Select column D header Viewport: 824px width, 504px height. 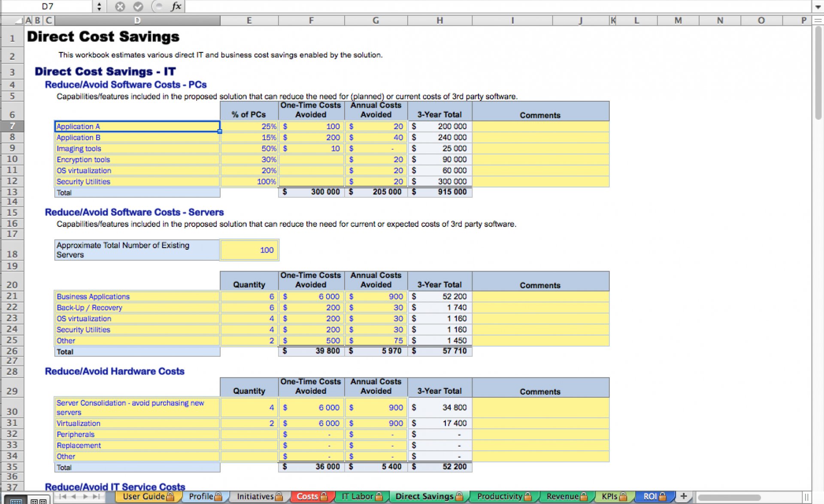(x=137, y=21)
